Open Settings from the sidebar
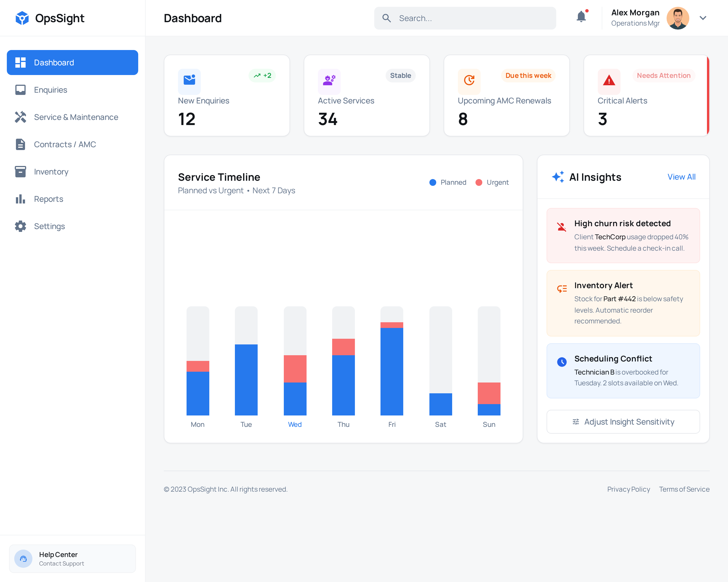 (72, 226)
